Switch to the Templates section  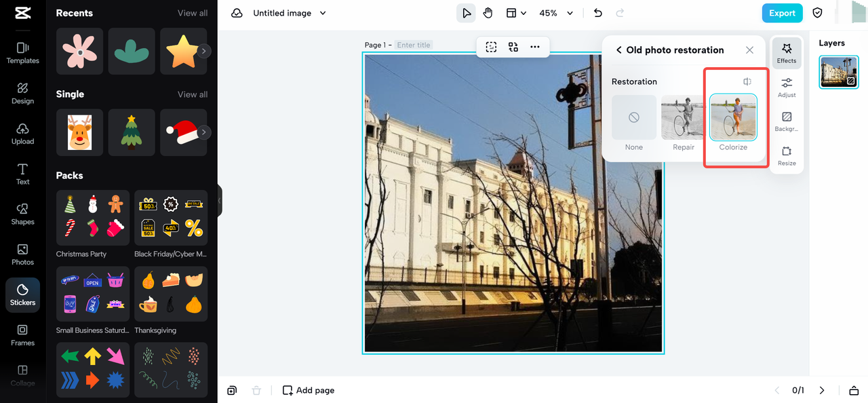(22, 53)
